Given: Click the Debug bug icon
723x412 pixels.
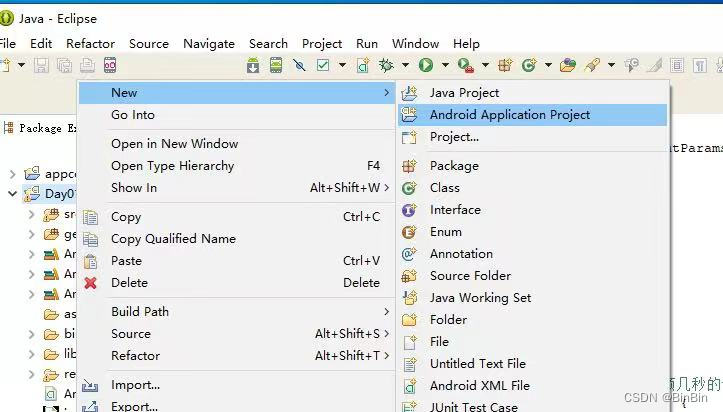Looking at the screenshot, I should [x=386, y=65].
